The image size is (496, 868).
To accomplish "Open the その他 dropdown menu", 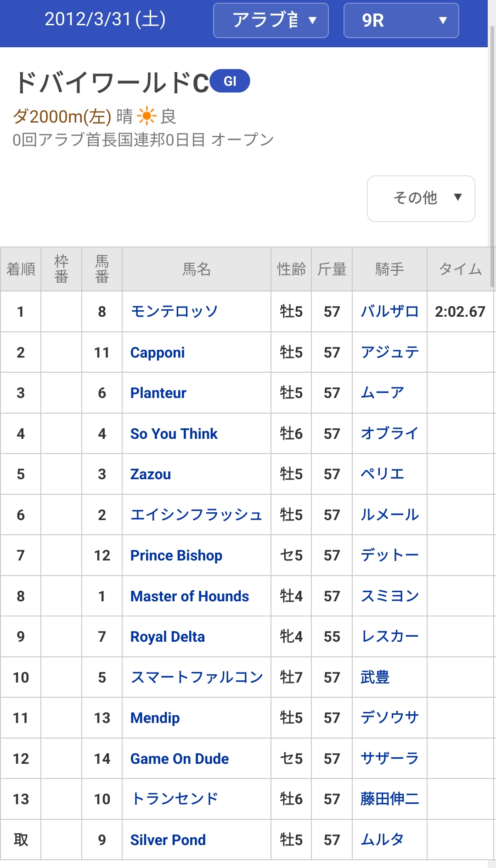I will tap(421, 198).
